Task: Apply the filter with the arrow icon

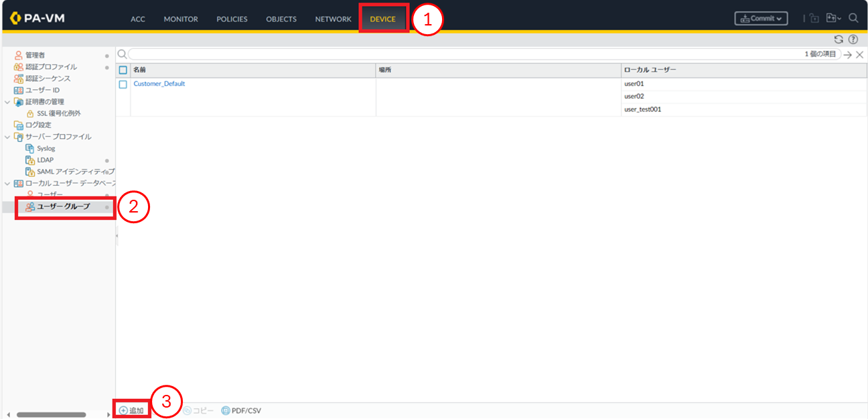Action: click(848, 54)
